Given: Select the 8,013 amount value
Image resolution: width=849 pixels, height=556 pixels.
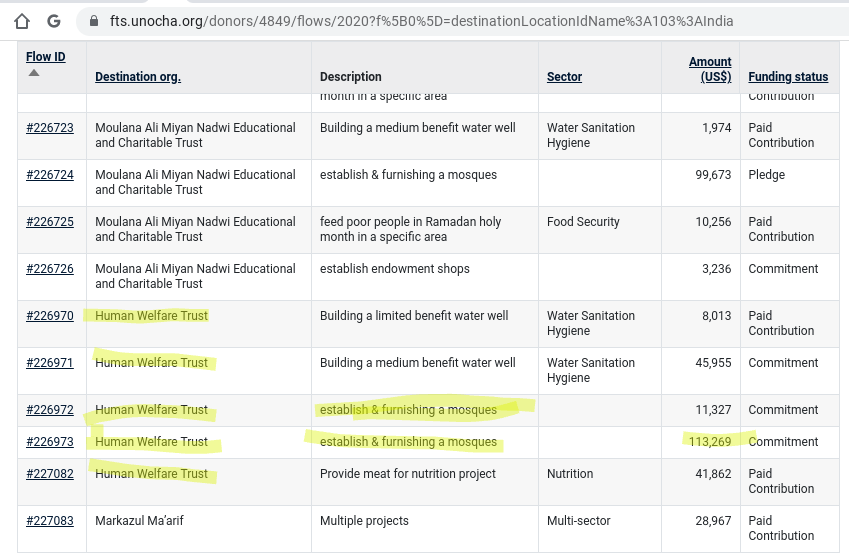Looking at the screenshot, I should (716, 316).
